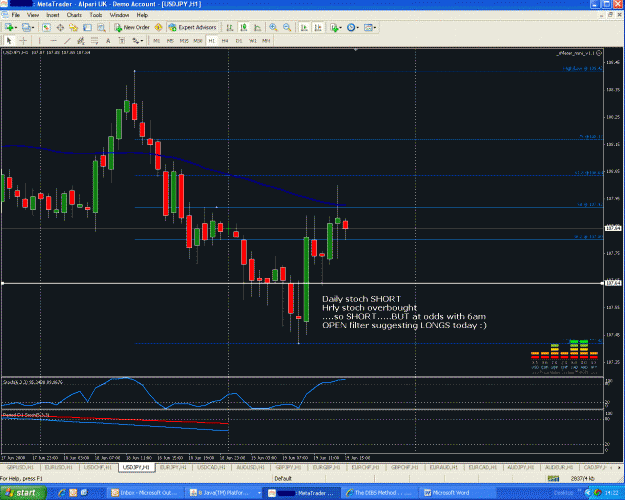Image resolution: width=625 pixels, height=500 pixels.
Task: Switch to M30 timeframe
Action: (x=198, y=41)
